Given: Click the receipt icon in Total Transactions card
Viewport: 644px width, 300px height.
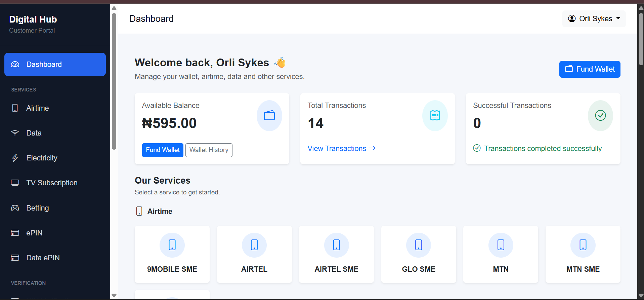Looking at the screenshot, I should [435, 116].
